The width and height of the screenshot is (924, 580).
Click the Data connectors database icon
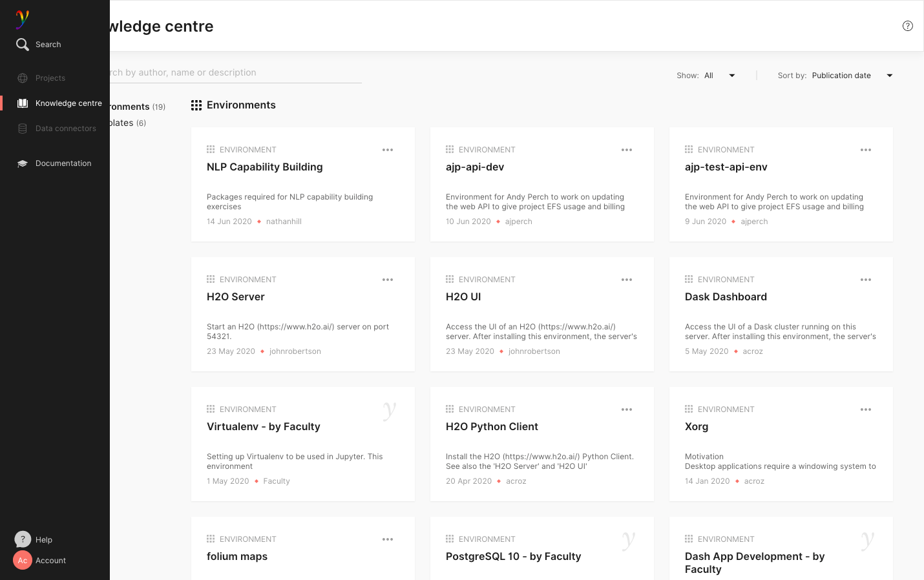(x=23, y=129)
